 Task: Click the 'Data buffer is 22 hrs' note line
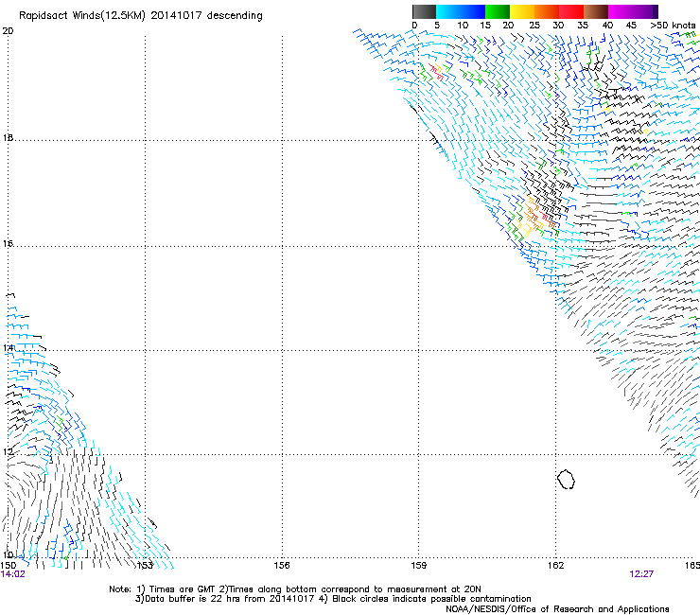pos(333,599)
